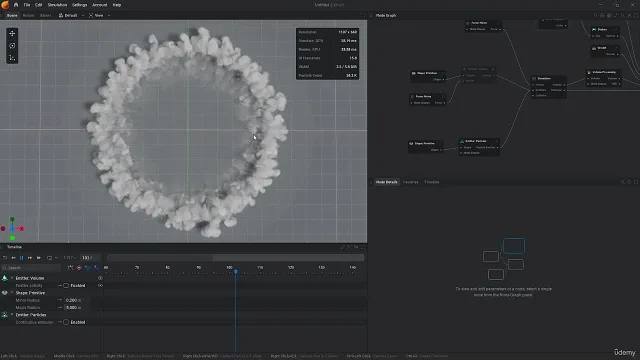Open the View dropdown arrow

click(109, 16)
